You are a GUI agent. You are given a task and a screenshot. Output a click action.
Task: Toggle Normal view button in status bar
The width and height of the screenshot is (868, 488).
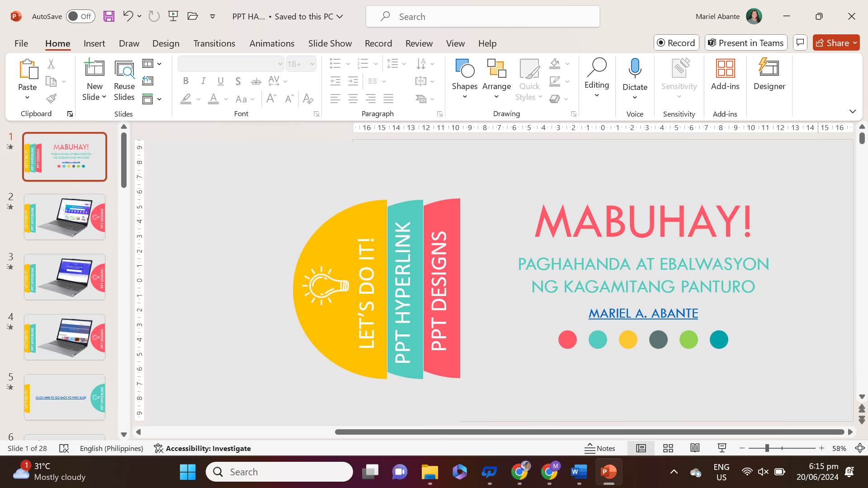point(641,448)
